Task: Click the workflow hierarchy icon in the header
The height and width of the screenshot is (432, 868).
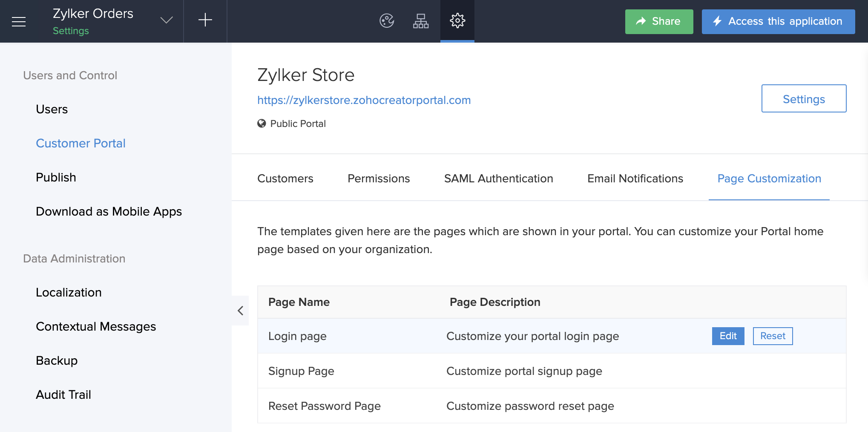Action: pyautogui.click(x=421, y=20)
